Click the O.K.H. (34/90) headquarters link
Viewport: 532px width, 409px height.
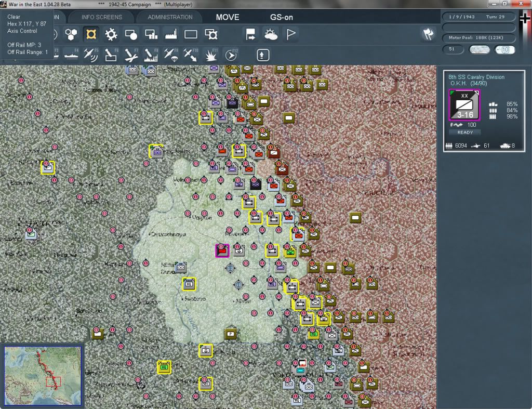point(469,84)
